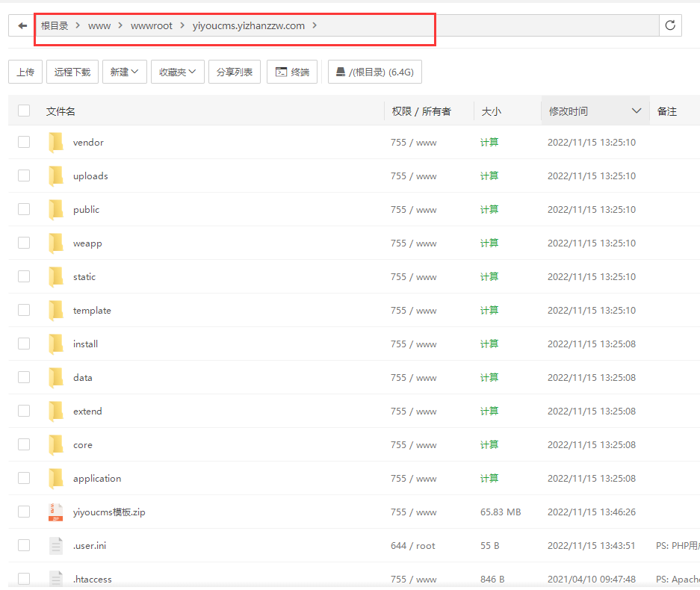Click the yiyoucms模板.zip archive icon
Image resolution: width=700 pixels, height=590 pixels.
(x=56, y=512)
